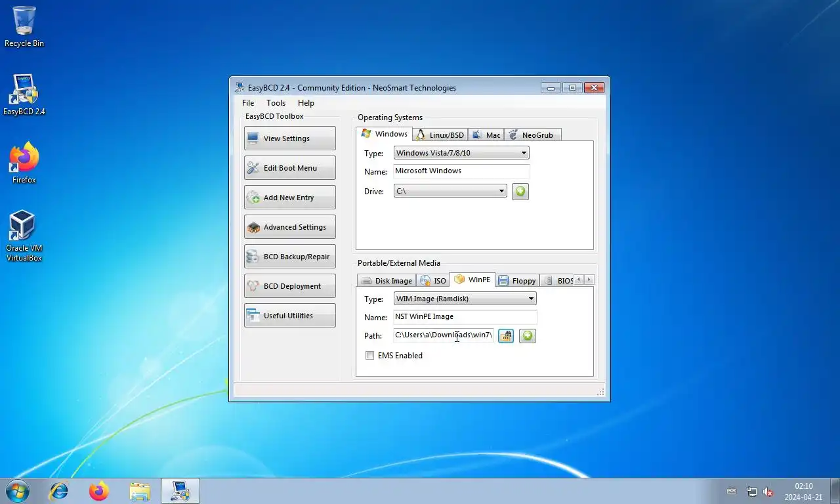Minimize the EasyBCD window

(551, 88)
